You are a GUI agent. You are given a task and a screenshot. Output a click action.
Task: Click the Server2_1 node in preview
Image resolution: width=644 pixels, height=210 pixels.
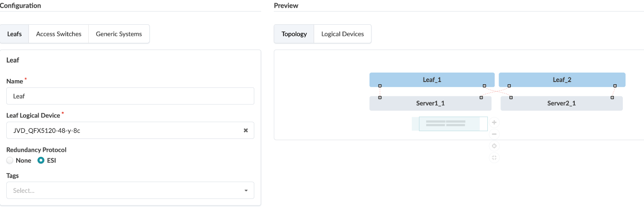coord(561,103)
